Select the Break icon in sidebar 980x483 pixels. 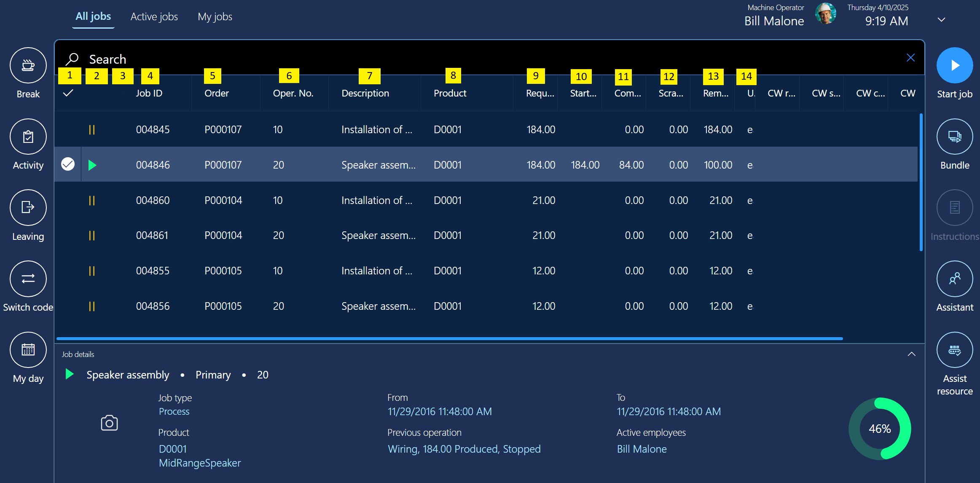[28, 65]
